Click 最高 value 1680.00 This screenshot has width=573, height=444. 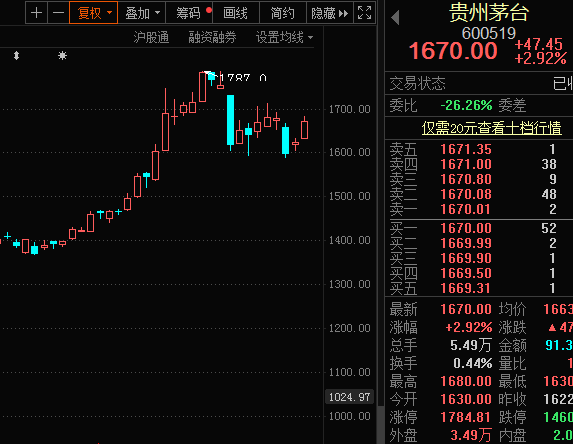tap(466, 381)
